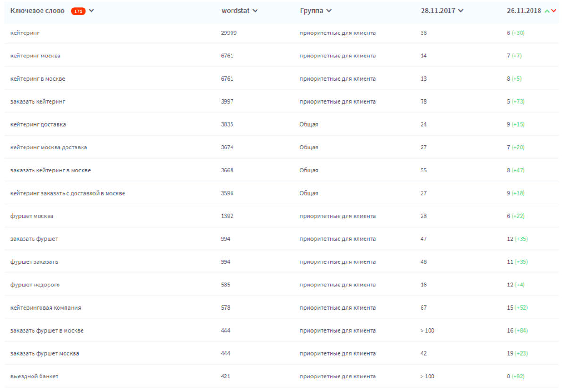Expand the 28.11.2017 date column chevron
Image resolution: width=564 pixels, height=392 pixels.
click(461, 11)
